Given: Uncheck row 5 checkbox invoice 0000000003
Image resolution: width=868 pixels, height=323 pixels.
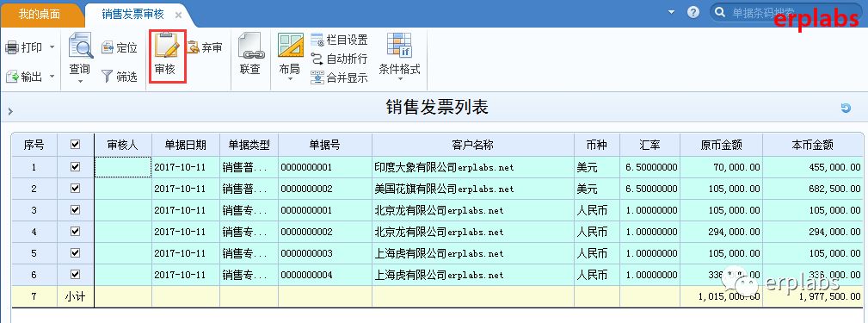Looking at the screenshot, I should tap(76, 253).
